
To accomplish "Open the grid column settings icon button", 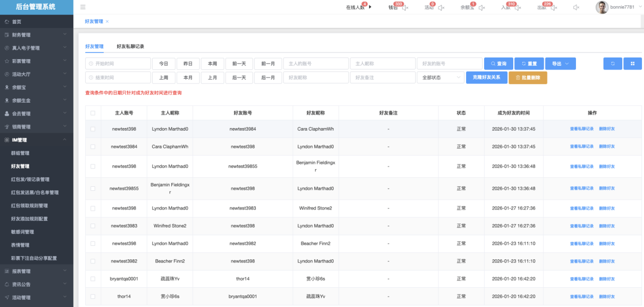I will pos(633,64).
